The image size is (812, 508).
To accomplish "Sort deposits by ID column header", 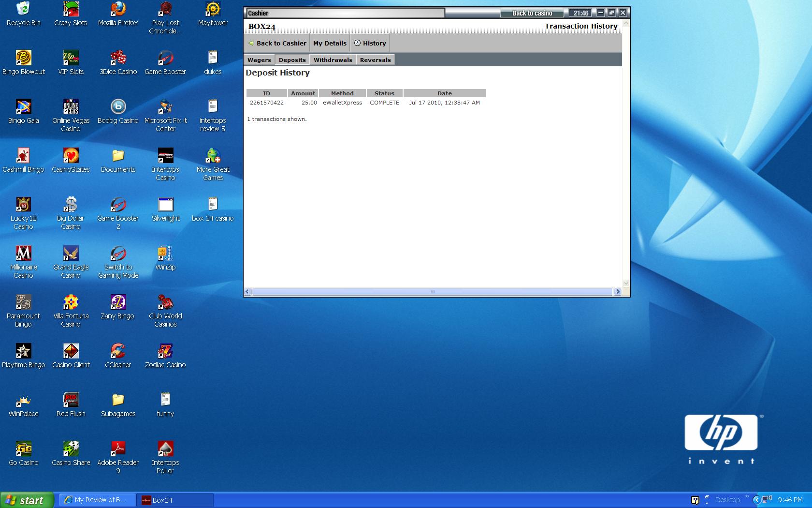I will click(266, 93).
